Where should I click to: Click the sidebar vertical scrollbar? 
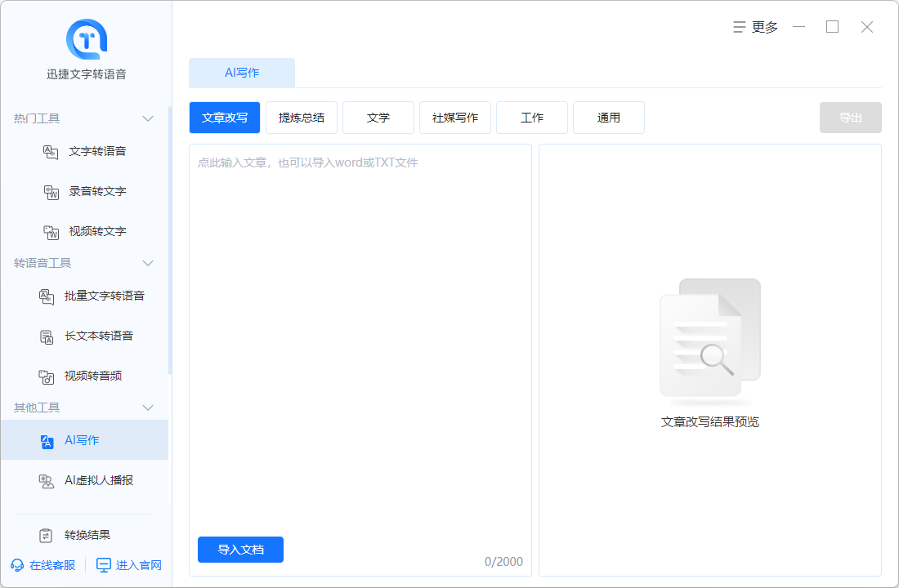pos(170,241)
